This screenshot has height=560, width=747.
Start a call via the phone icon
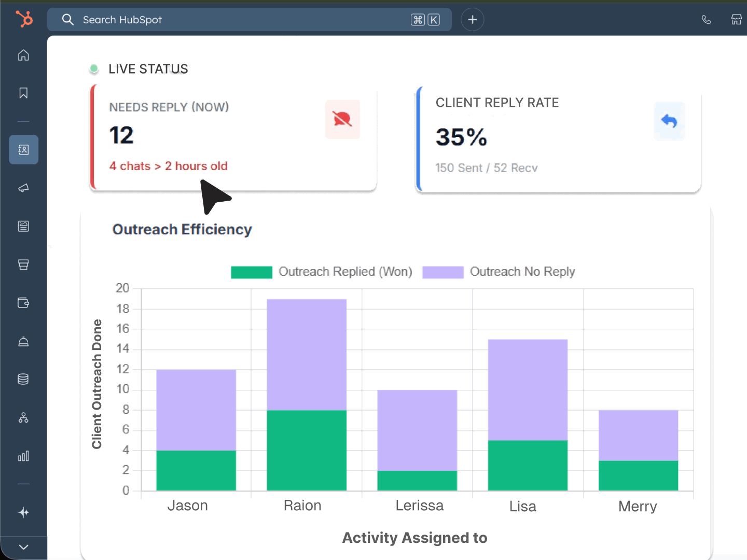pyautogui.click(x=706, y=19)
